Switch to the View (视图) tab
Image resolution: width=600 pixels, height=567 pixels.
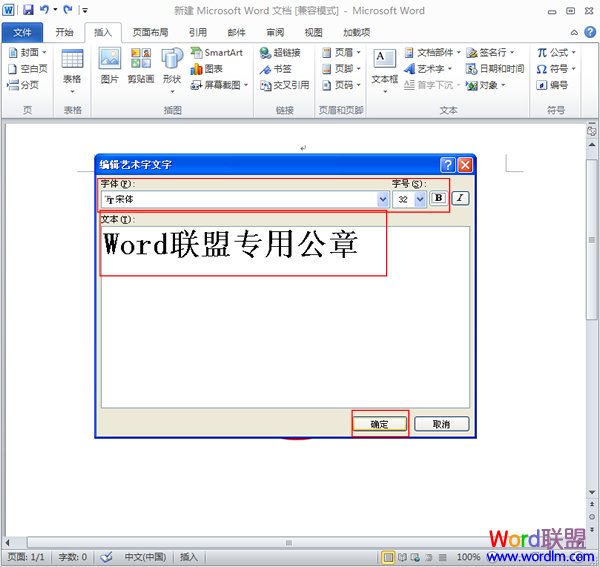tap(313, 33)
